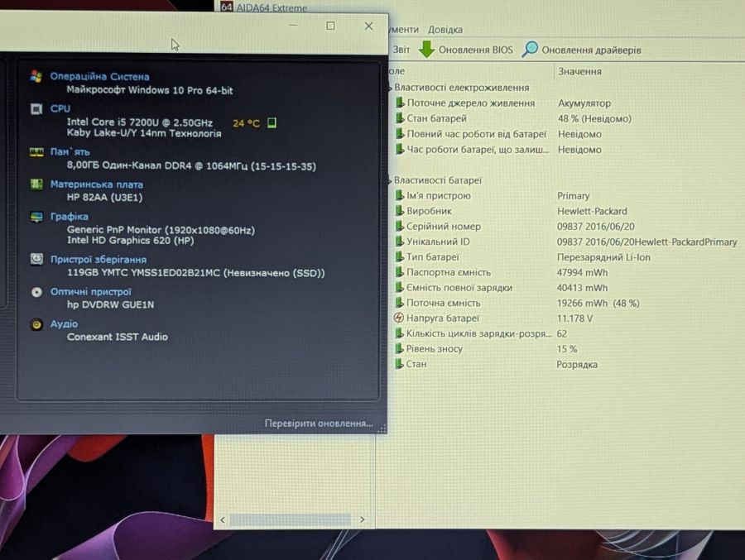This screenshot has width=745, height=560.
Task: Click battery icon beside Ім'я пристрою
Action: (400, 195)
